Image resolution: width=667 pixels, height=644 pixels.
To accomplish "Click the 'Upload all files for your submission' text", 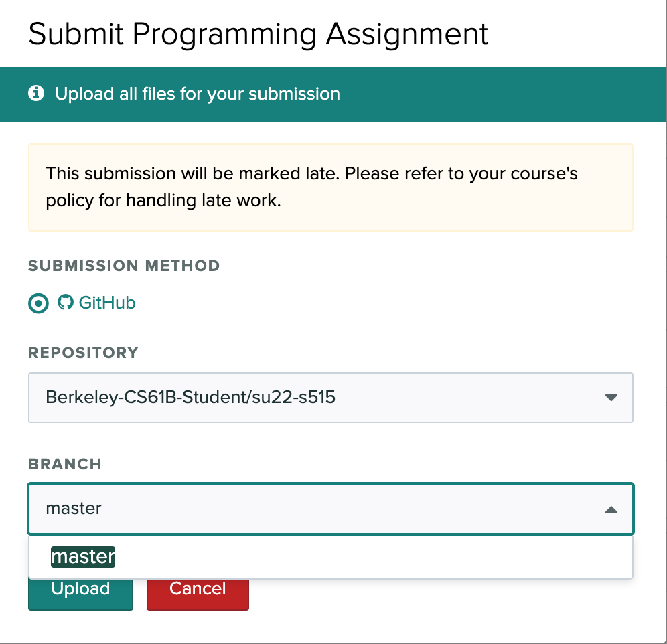I will click(x=198, y=94).
